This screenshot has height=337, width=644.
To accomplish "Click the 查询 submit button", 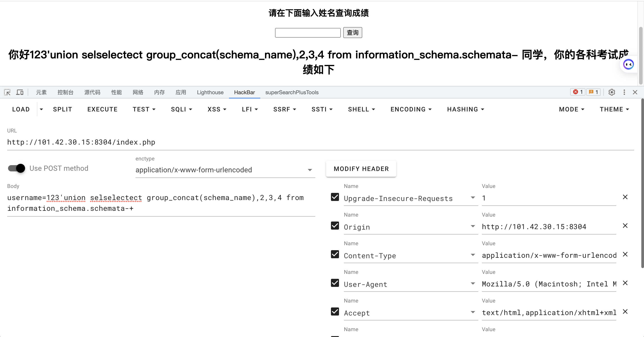I will [352, 32].
